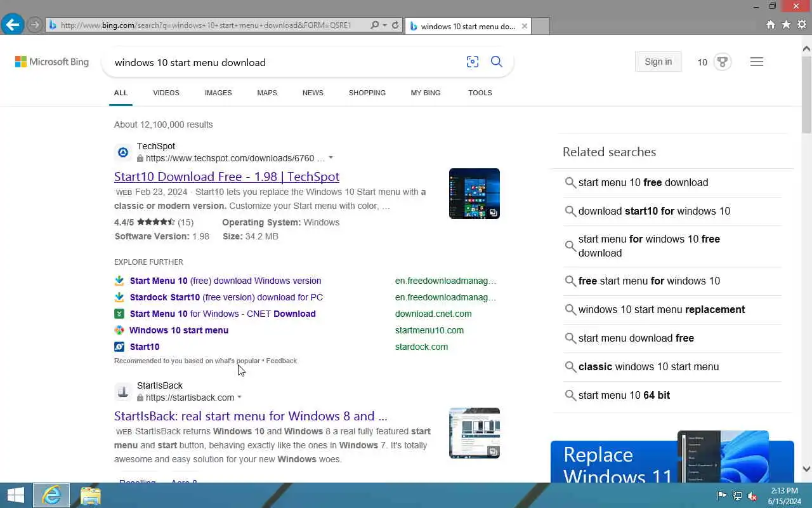Screen dimensions: 812x508
Task: Click the StartIsBack result thumbnail
Action: (475, 433)
